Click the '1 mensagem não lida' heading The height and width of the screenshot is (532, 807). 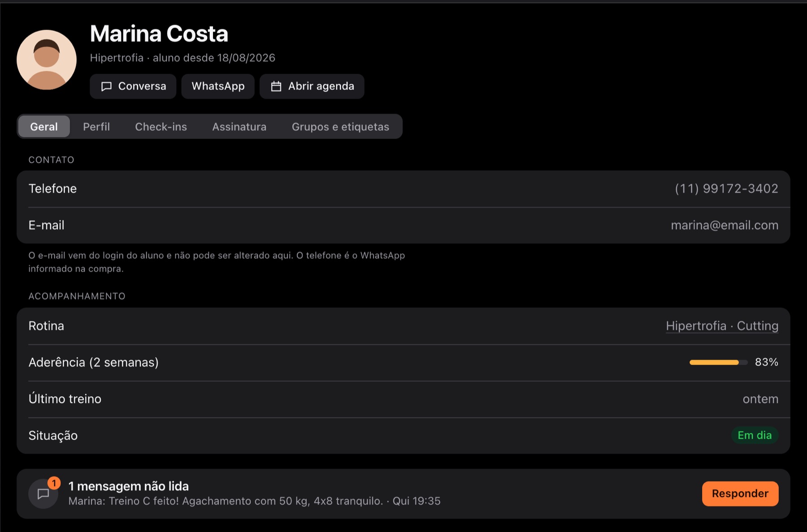128,486
